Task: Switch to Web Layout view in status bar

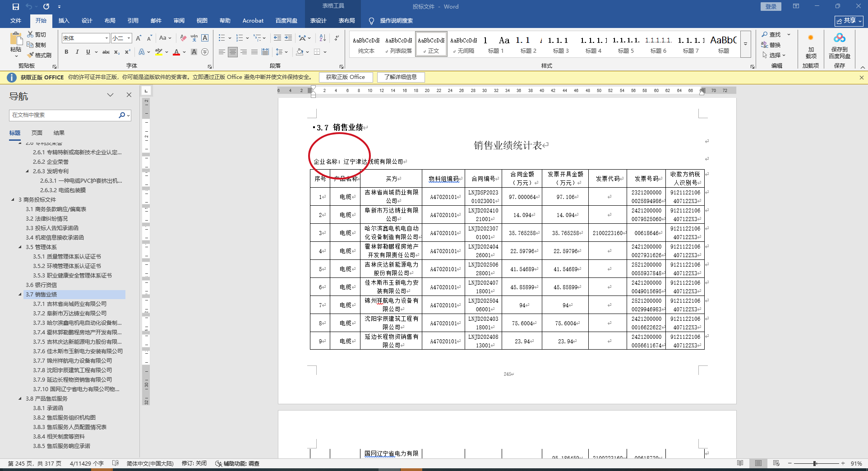Action: pyautogui.click(x=776, y=463)
